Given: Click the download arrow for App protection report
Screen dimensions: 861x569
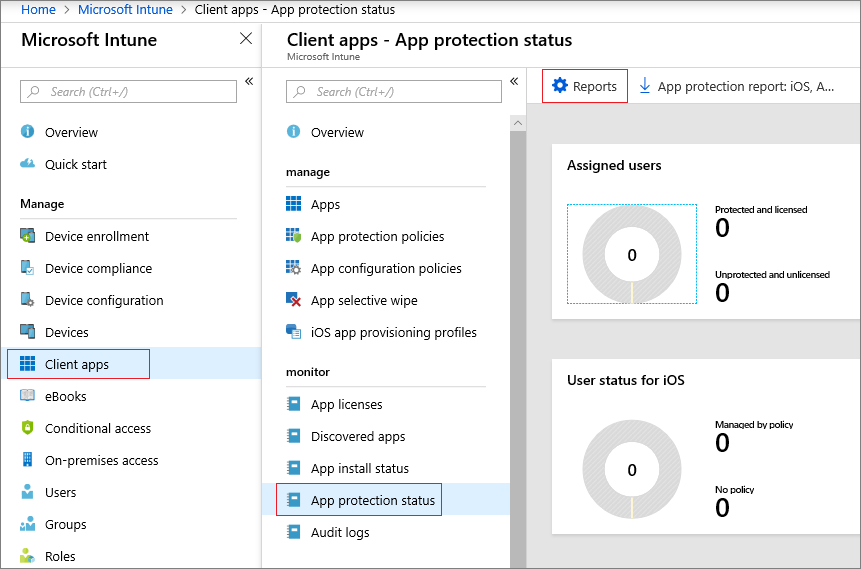Looking at the screenshot, I should click(x=645, y=86).
